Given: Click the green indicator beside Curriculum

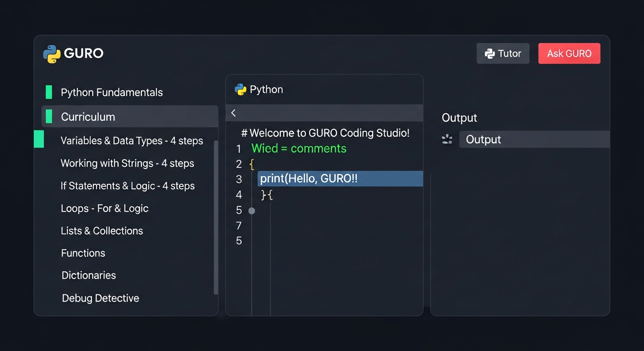Looking at the screenshot, I should (x=48, y=117).
